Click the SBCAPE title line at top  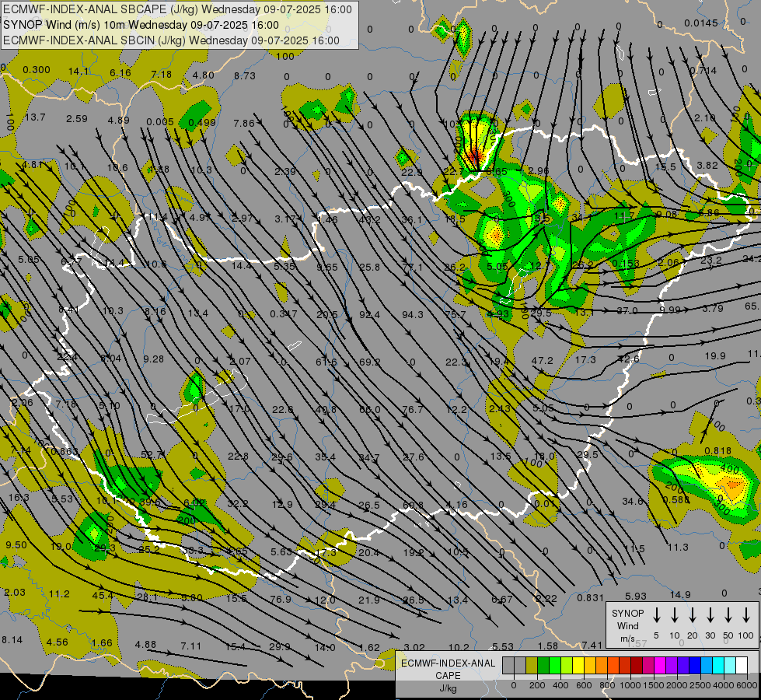[x=178, y=9]
